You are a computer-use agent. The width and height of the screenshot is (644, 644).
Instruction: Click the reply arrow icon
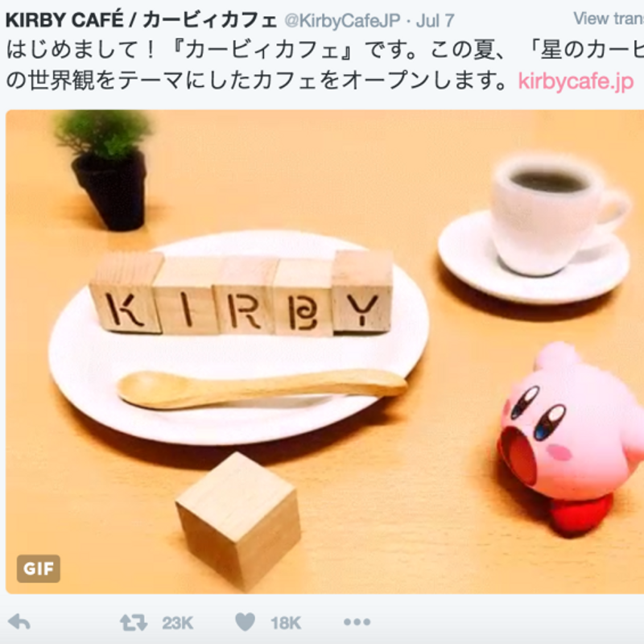19,621
